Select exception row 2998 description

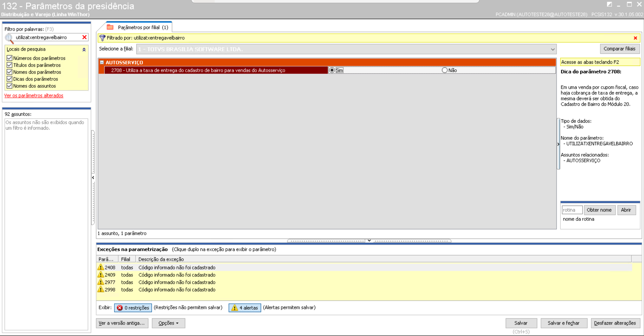click(x=177, y=289)
